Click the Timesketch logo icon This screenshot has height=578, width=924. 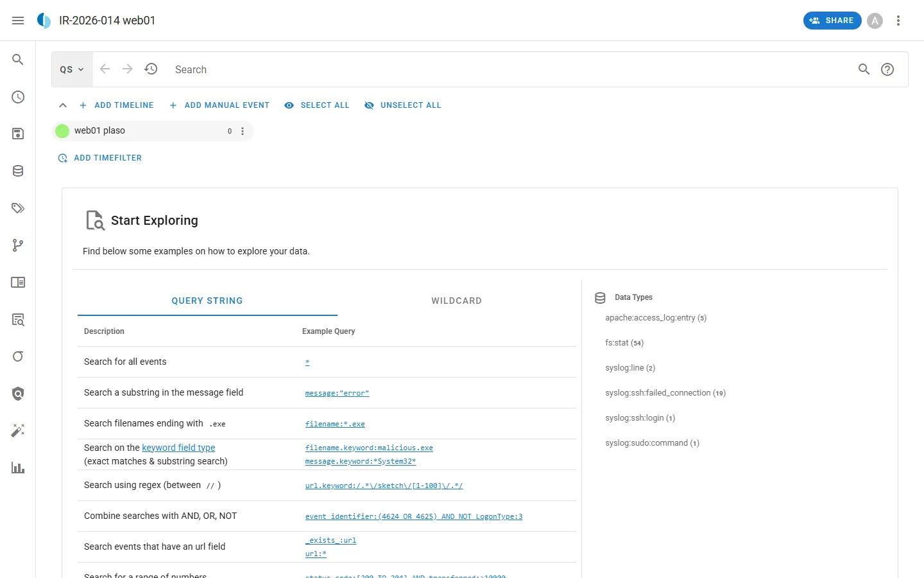click(x=44, y=21)
